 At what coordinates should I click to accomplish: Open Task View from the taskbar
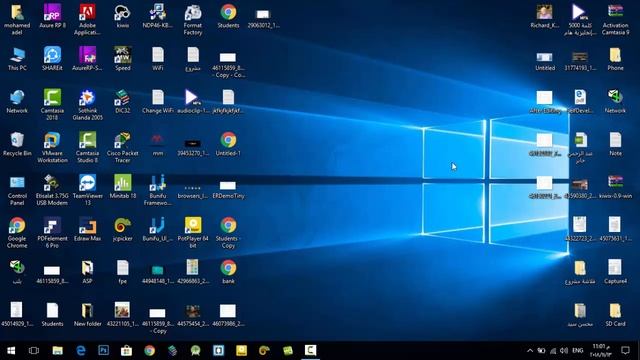click(34, 351)
